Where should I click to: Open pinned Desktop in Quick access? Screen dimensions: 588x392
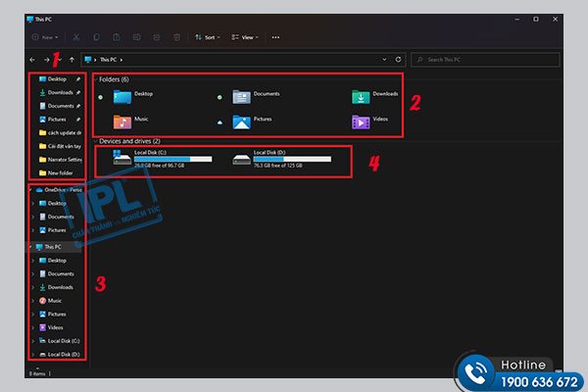click(57, 79)
